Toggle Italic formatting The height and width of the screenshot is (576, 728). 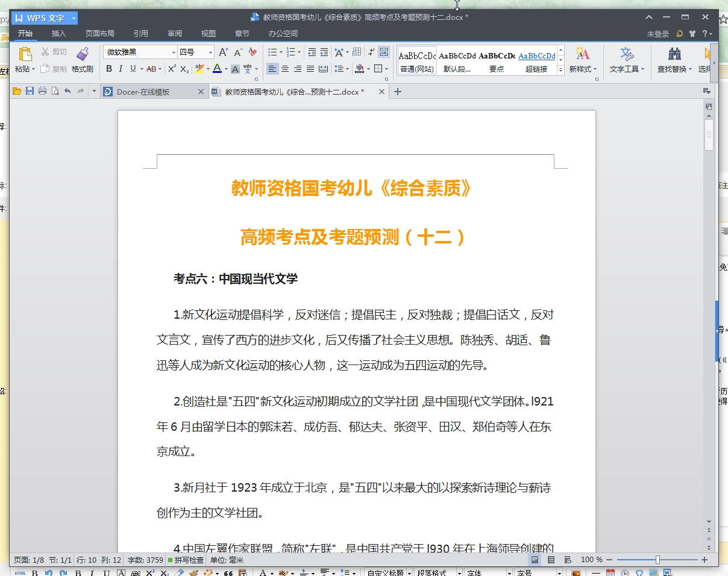pos(121,69)
